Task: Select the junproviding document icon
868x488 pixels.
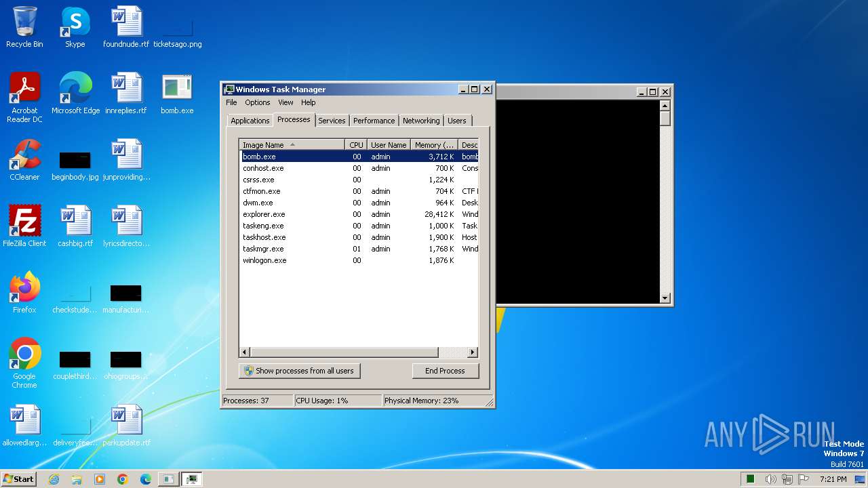Action: click(x=126, y=160)
